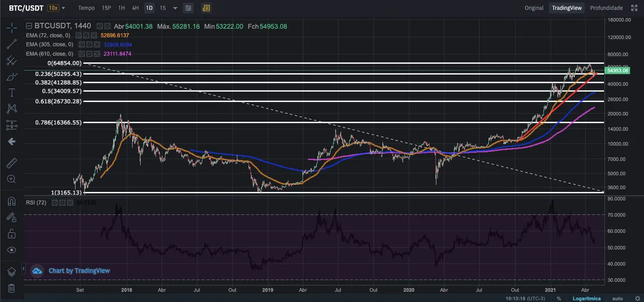Click the trash icon to remove drawings
Image resolution: width=644 pixels, height=302 pixels.
click(12, 288)
